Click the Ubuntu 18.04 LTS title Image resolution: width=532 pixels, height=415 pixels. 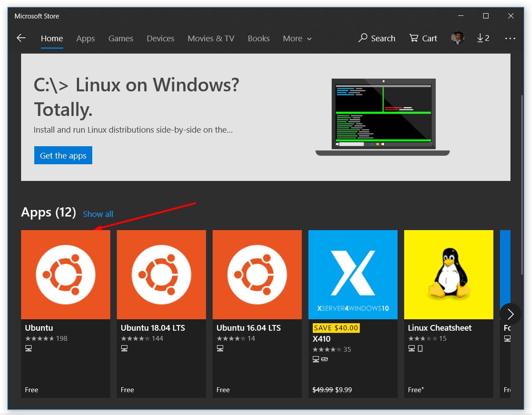click(153, 328)
